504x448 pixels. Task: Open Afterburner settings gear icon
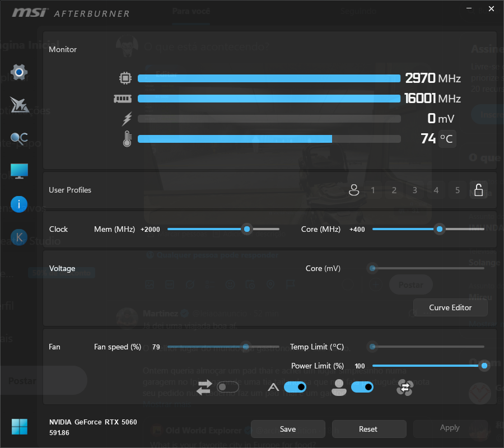pyautogui.click(x=19, y=72)
